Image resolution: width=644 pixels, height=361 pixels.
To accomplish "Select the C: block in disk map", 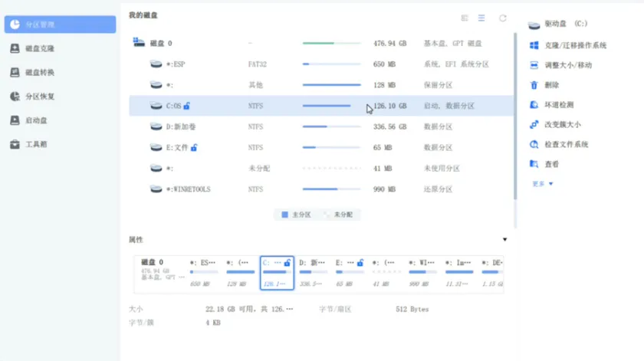I will pyautogui.click(x=277, y=273).
